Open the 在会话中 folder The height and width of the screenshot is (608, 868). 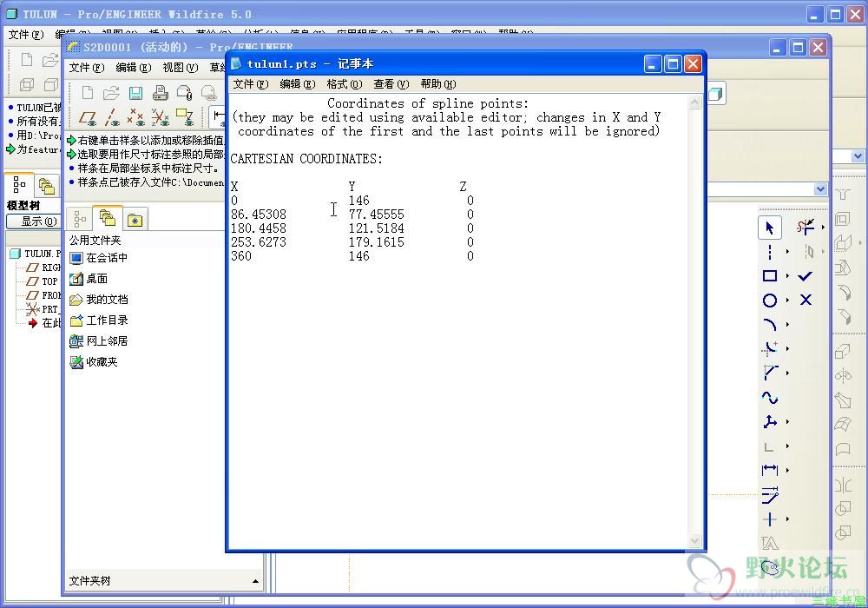[x=99, y=258]
